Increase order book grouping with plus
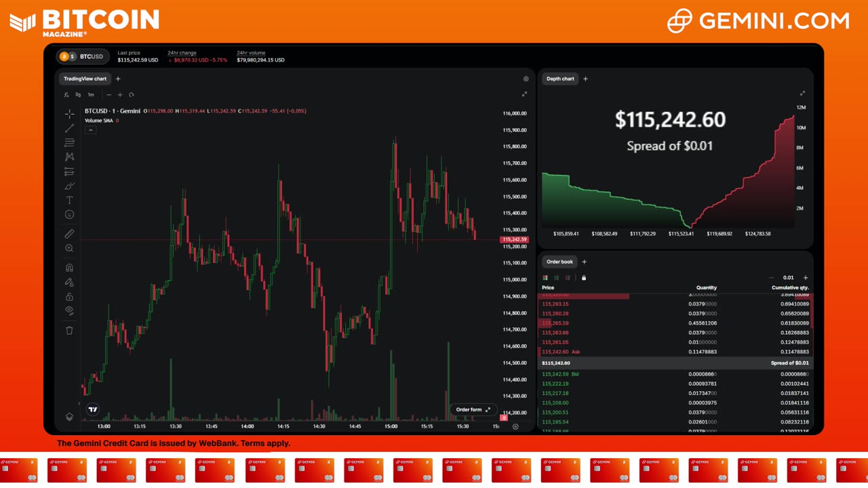The image size is (868, 488). click(x=806, y=277)
